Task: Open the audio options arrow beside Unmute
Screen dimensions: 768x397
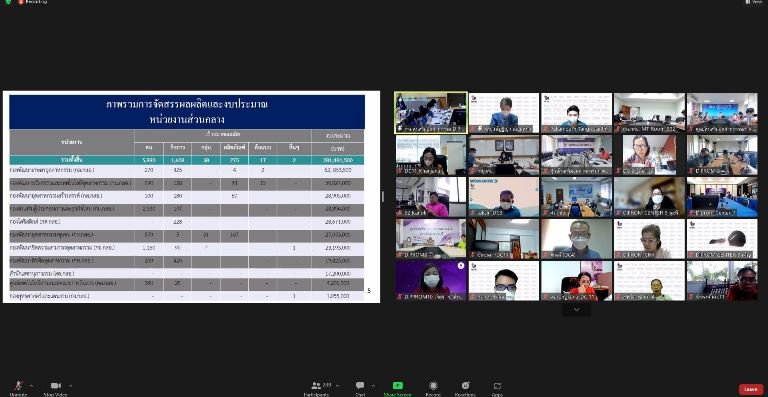Action: click(31, 385)
